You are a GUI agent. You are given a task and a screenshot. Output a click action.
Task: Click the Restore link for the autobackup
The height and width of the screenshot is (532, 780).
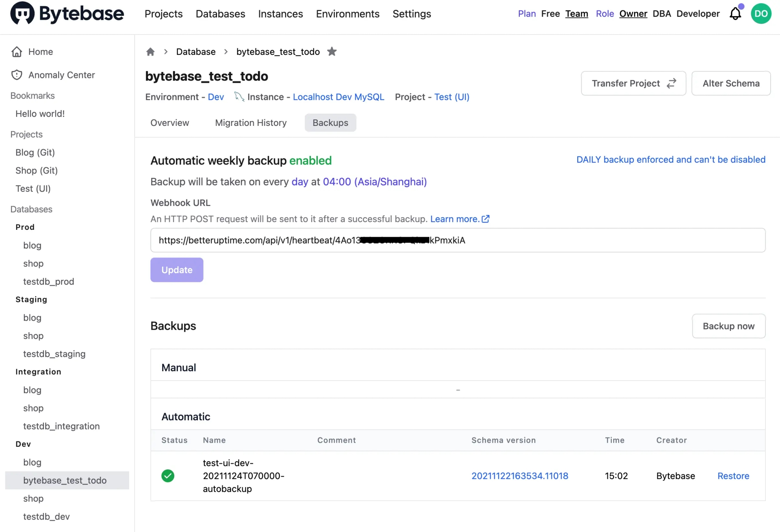click(x=734, y=475)
